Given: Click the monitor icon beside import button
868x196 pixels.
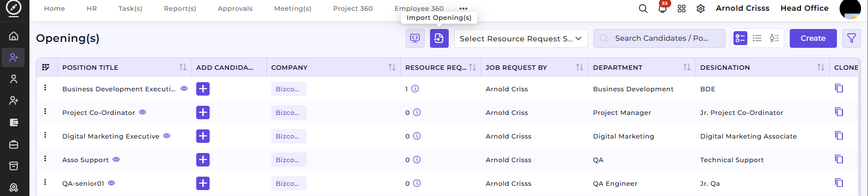Looking at the screenshot, I should [x=415, y=38].
